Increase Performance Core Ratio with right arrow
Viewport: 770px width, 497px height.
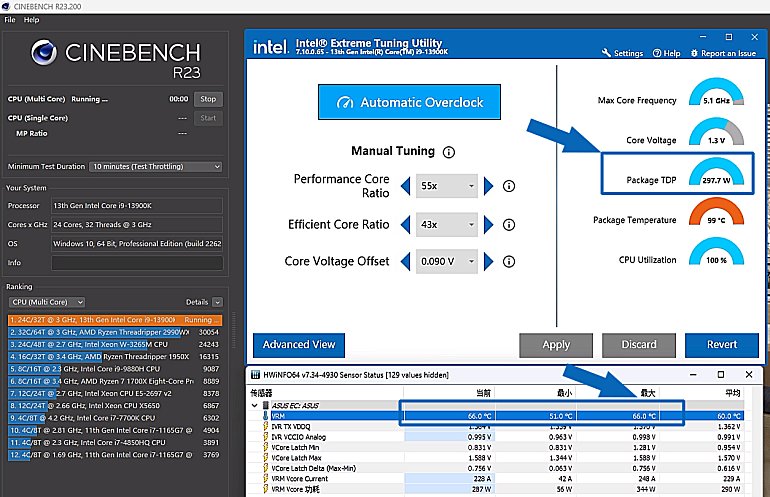[489, 186]
